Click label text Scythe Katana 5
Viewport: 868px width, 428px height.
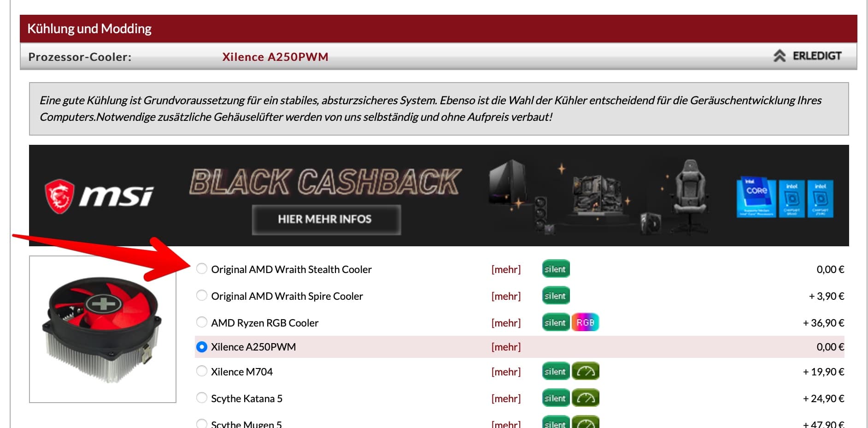pyautogui.click(x=246, y=398)
